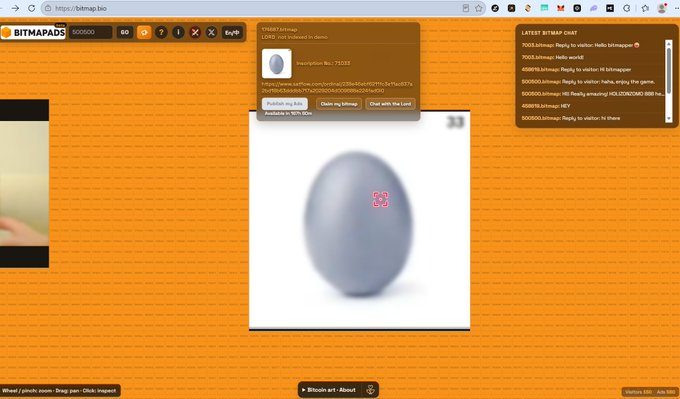Screen dimensions: 680x399
Task: Click Chat with the Lord button
Action: click(x=390, y=104)
